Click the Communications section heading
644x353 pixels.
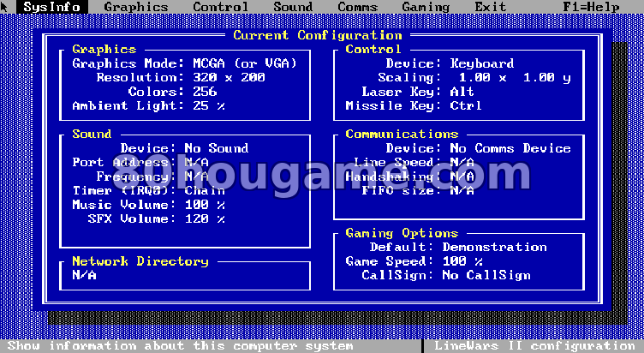point(402,134)
